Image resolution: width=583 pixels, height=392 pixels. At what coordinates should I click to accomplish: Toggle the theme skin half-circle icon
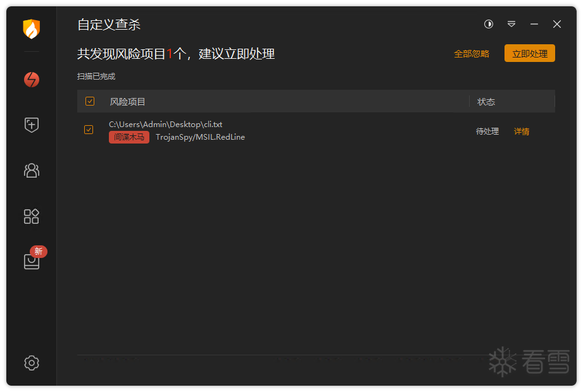point(489,24)
